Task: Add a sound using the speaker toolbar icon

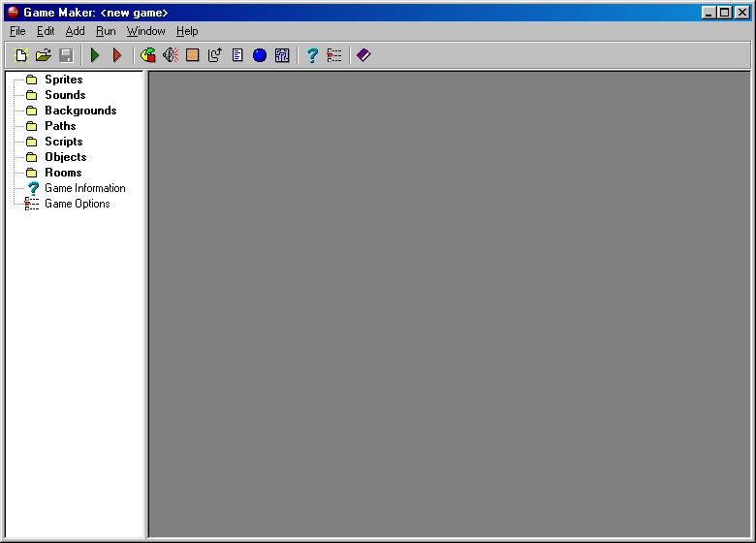Action: (171, 55)
